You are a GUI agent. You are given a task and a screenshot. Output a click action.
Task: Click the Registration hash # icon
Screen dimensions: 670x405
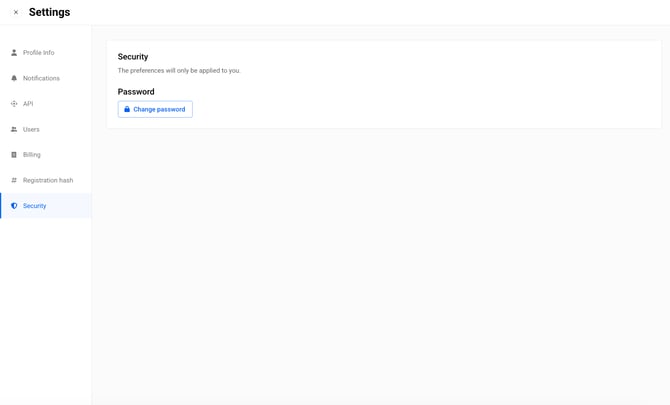[14, 180]
